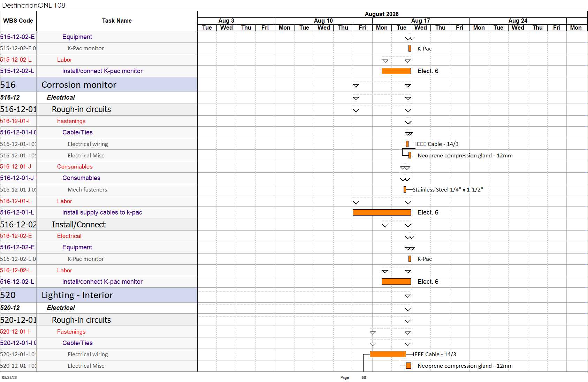Image resolution: width=588 pixels, height=382 pixels.
Task: Select the 516-12-02 Install/Connect task row
Action: pyautogui.click(x=99, y=225)
